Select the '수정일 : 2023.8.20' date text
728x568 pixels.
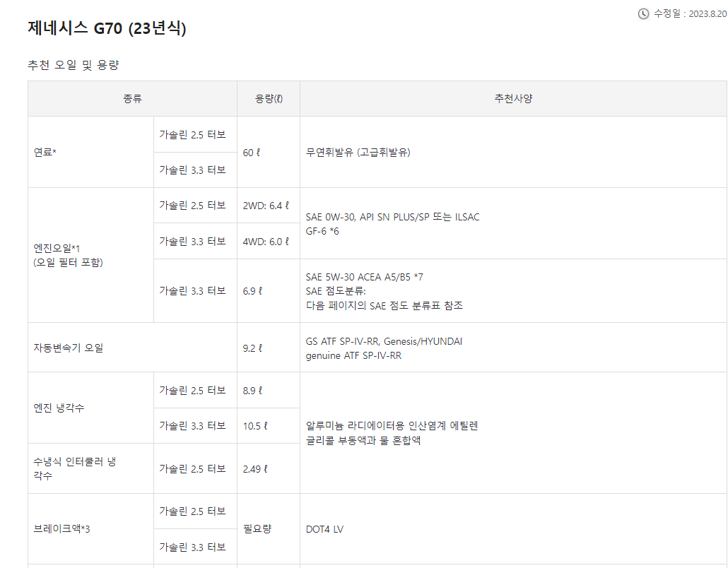click(x=690, y=14)
